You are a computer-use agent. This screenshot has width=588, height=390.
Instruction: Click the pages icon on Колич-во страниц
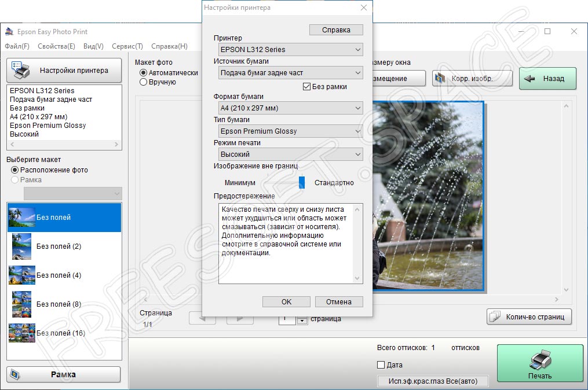pyautogui.click(x=495, y=317)
